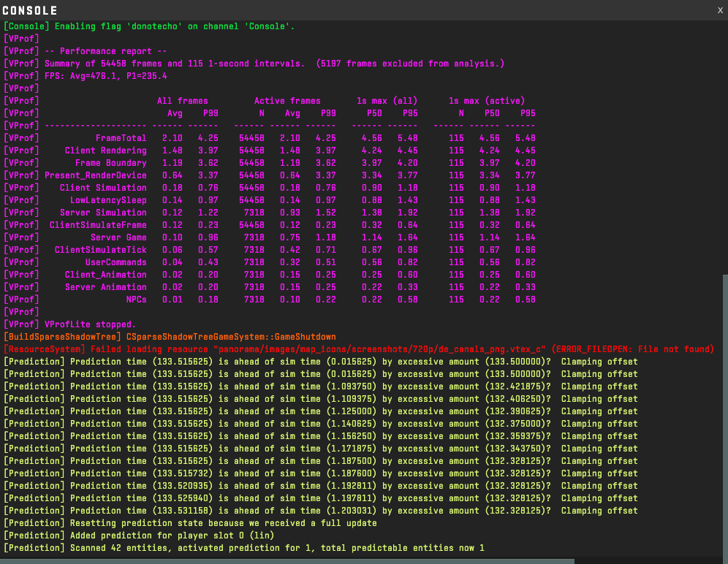Click the LowLatencySleep row label

tap(108, 200)
